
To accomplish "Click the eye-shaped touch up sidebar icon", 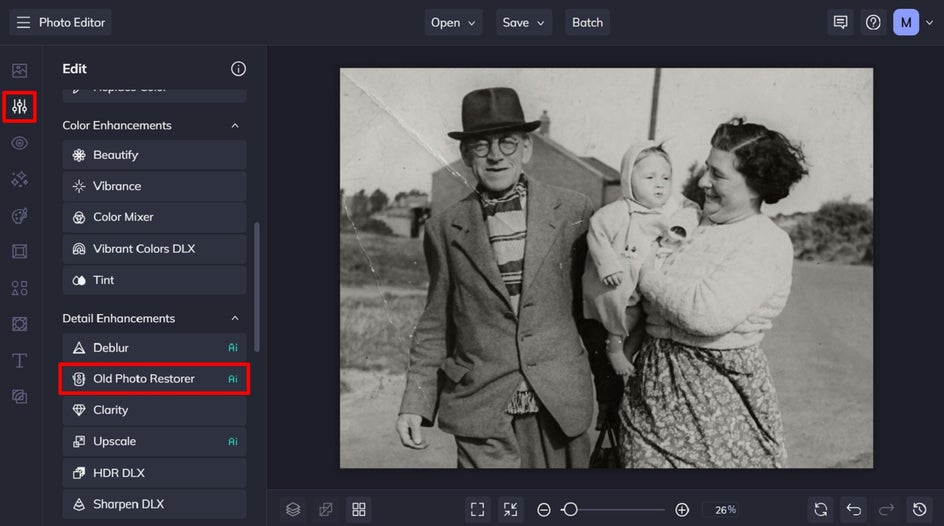I will click(20, 143).
